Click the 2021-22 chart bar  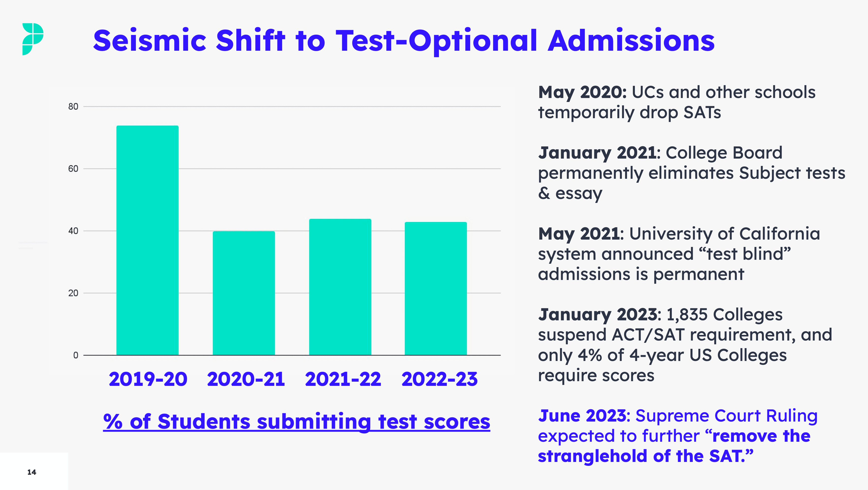click(x=340, y=287)
